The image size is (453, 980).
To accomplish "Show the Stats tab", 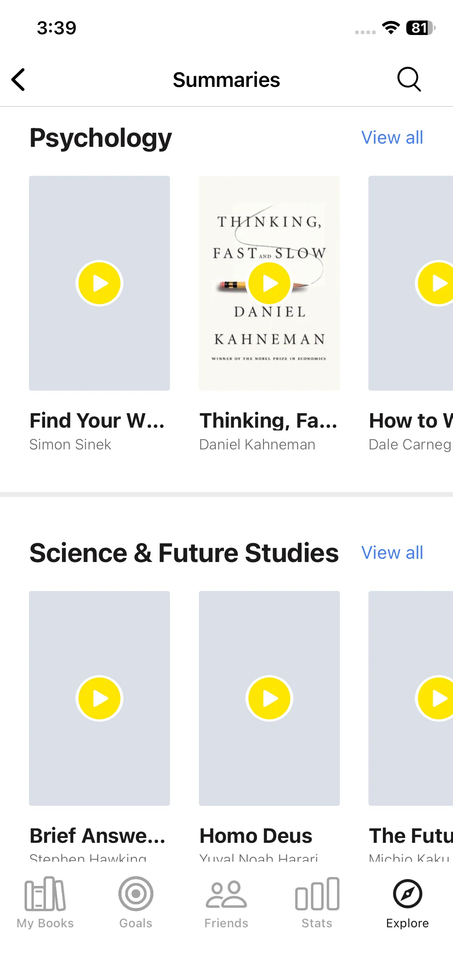I will (317, 902).
